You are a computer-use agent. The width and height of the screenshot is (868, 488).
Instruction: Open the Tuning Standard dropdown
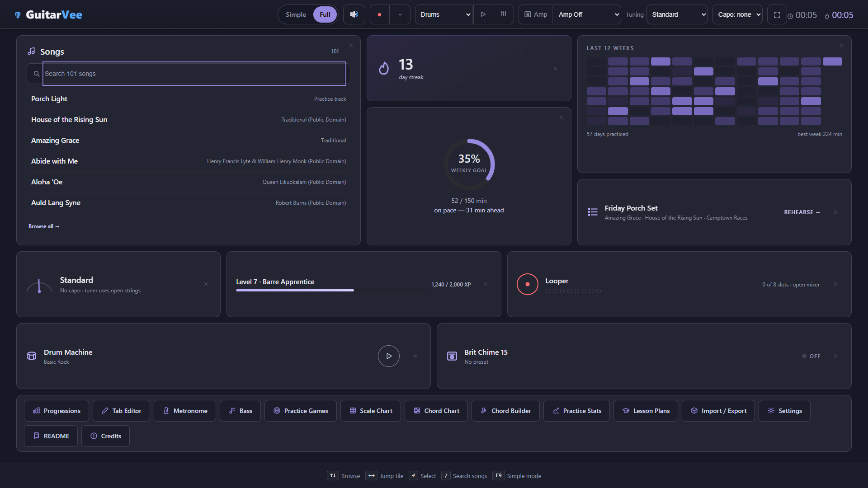[677, 14]
